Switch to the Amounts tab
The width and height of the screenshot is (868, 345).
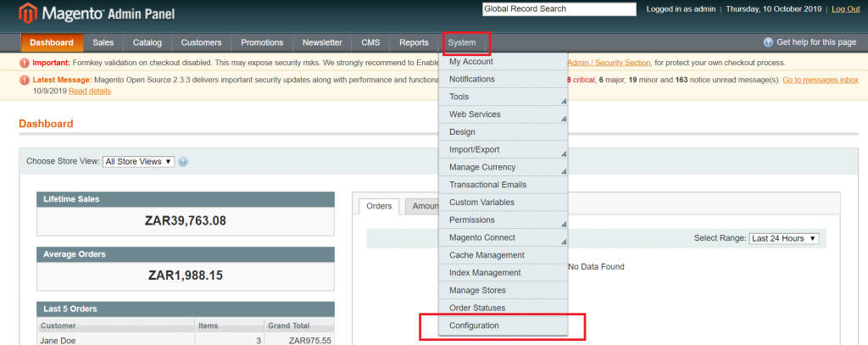(423, 207)
